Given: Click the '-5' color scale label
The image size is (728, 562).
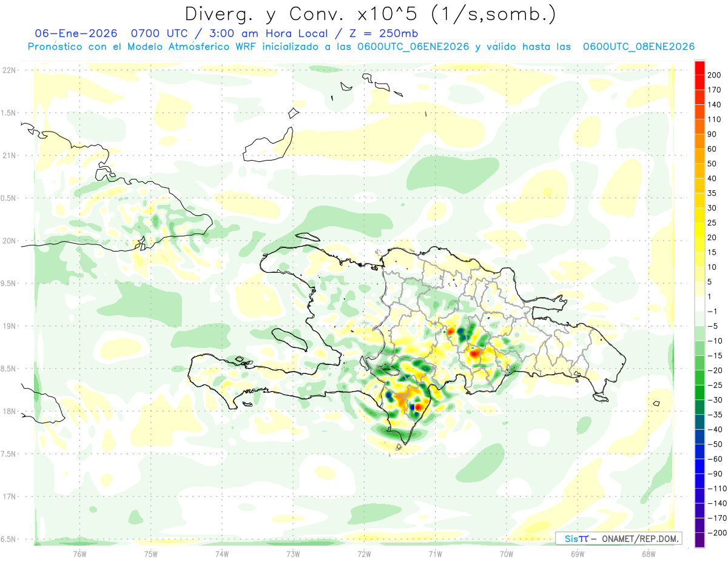Looking at the screenshot, I should [x=713, y=326].
